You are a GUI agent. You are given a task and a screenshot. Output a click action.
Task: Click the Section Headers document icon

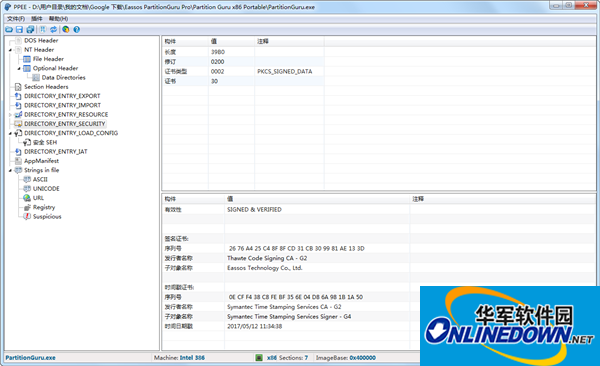coord(18,87)
